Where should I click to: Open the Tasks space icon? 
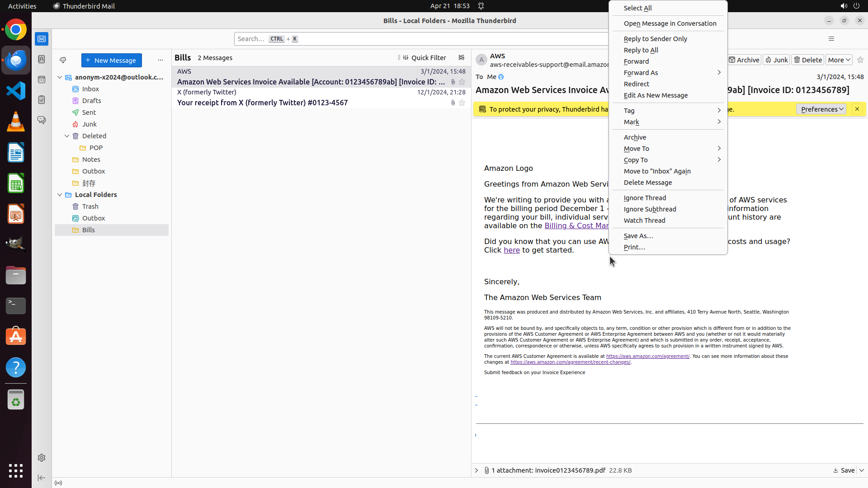coord(42,100)
